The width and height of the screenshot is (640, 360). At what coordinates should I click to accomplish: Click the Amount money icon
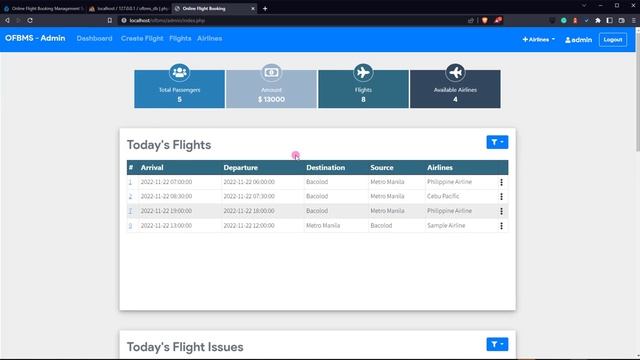click(271, 73)
